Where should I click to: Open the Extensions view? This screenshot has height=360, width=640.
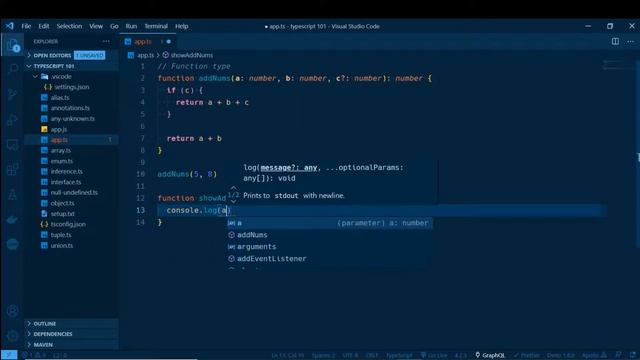[x=13, y=169]
